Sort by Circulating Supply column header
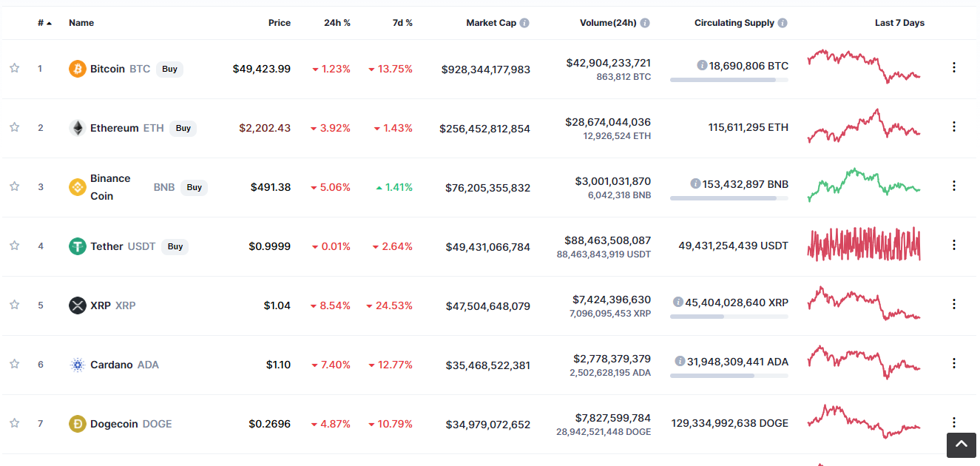This screenshot has width=980, height=466. pyautogui.click(x=734, y=23)
